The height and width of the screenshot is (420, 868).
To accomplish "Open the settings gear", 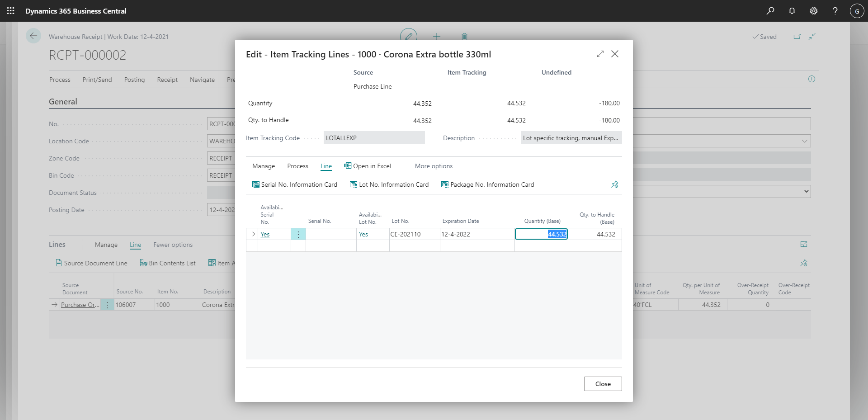I will pyautogui.click(x=814, y=11).
